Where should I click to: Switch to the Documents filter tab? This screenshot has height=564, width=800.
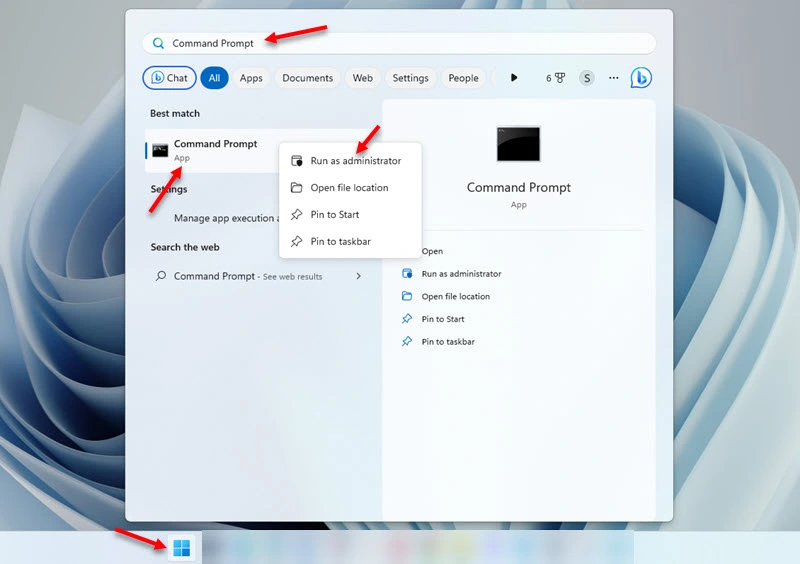click(308, 78)
